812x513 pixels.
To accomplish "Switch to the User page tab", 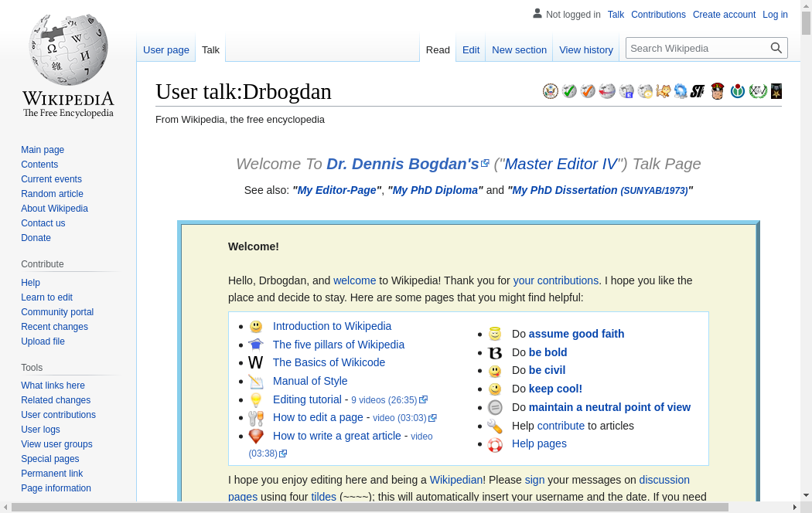I will point(166,49).
